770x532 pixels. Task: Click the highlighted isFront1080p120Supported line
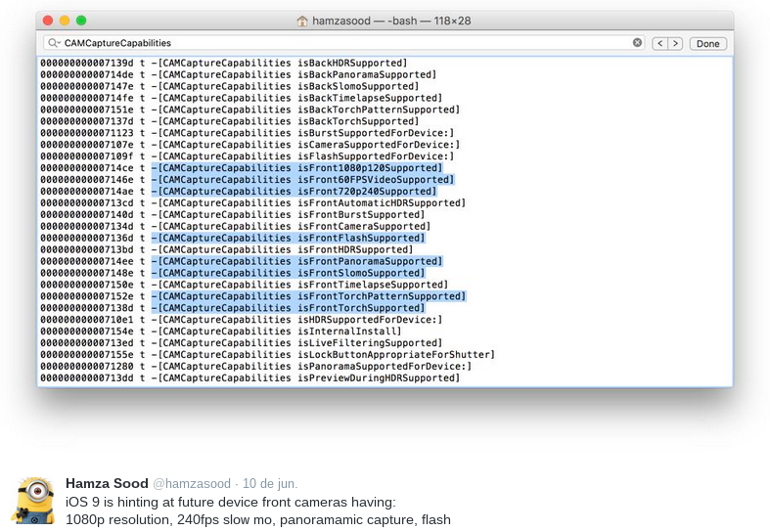(296, 168)
